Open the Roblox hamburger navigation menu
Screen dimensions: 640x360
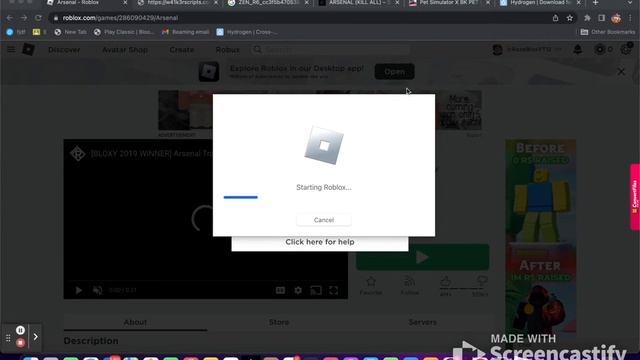click(11, 49)
